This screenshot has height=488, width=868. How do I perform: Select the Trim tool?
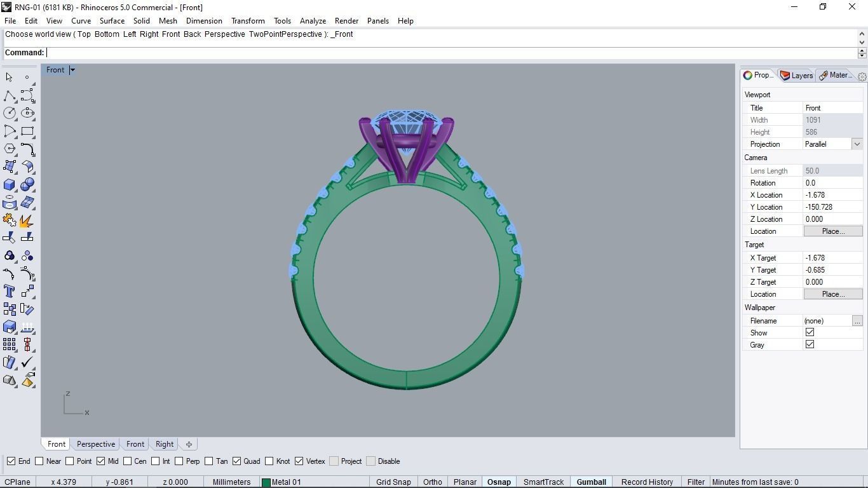pyautogui.click(x=9, y=238)
